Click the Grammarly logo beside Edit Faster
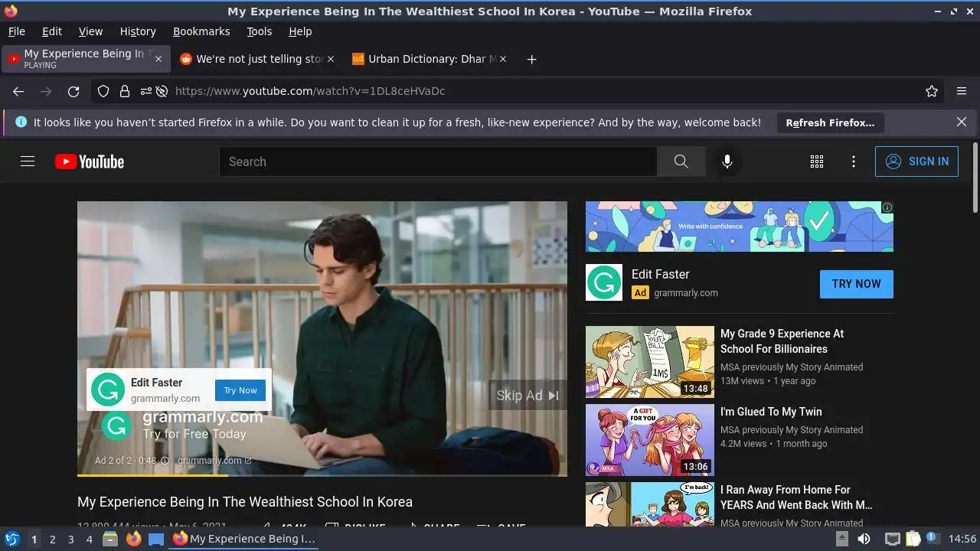This screenshot has width=980, height=551. [604, 282]
